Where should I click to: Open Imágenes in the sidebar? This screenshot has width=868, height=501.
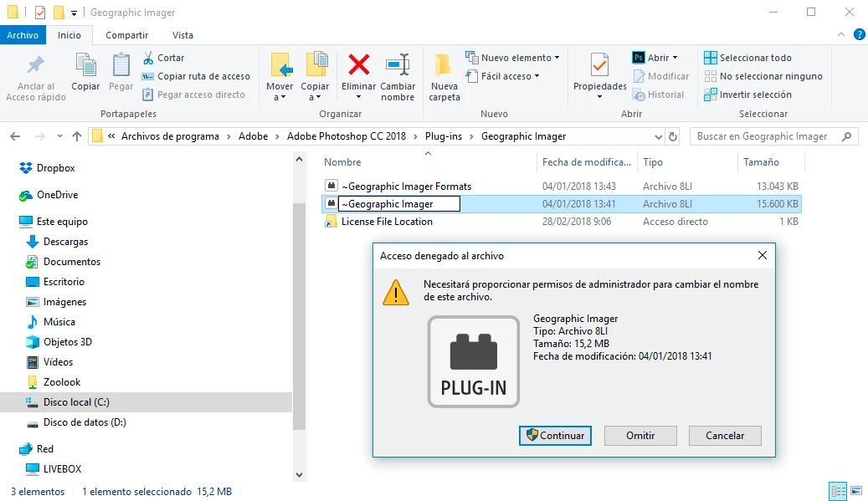click(x=64, y=302)
